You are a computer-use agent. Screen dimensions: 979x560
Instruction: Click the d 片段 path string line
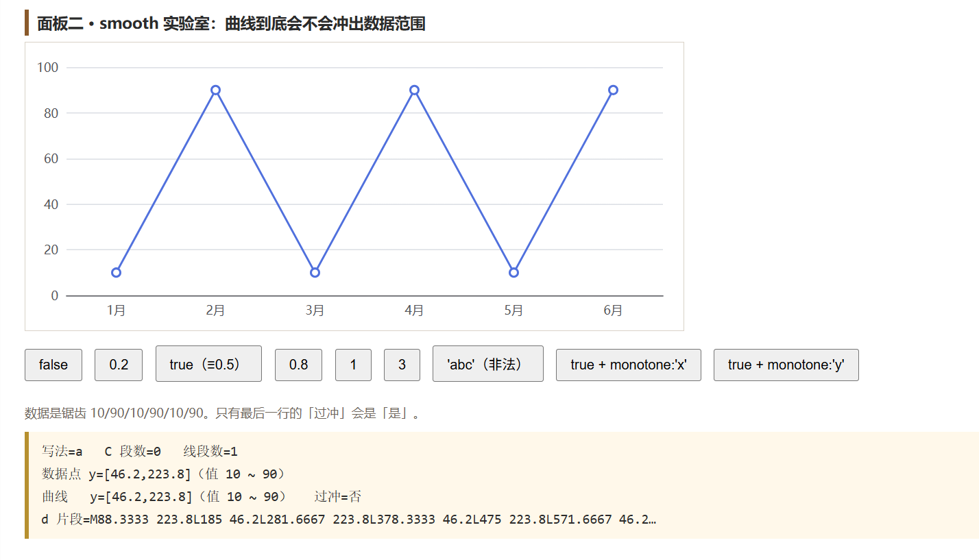click(349, 520)
